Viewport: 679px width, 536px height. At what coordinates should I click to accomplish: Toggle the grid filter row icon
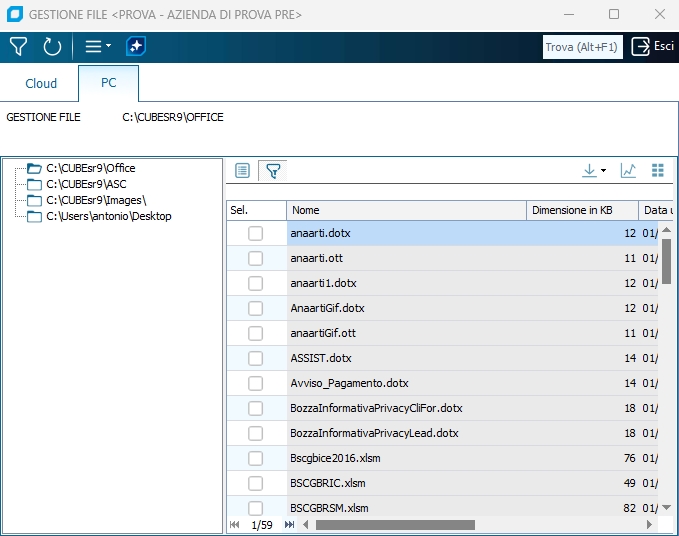(x=272, y=171)
